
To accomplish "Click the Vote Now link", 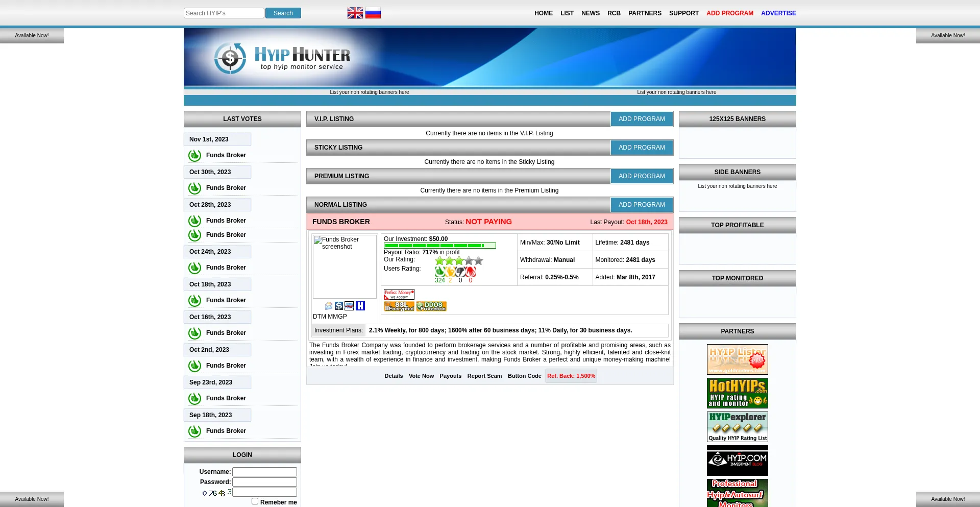I will coord(421,376).
